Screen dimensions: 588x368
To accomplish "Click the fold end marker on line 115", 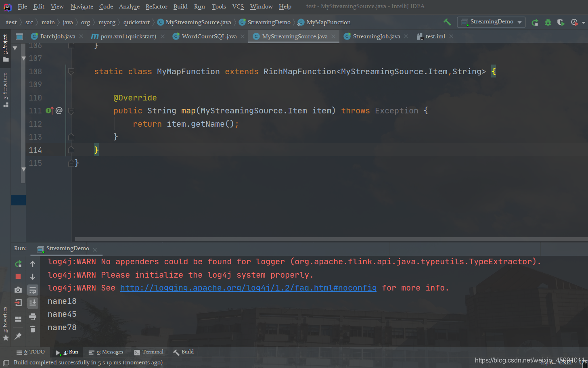I will (71, 163).
